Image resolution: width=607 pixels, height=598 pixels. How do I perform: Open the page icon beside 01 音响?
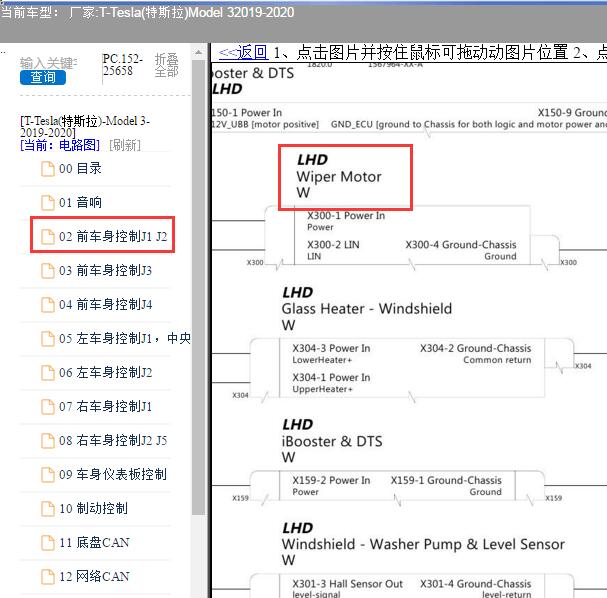pyautogui.click(x=48, y=202)
